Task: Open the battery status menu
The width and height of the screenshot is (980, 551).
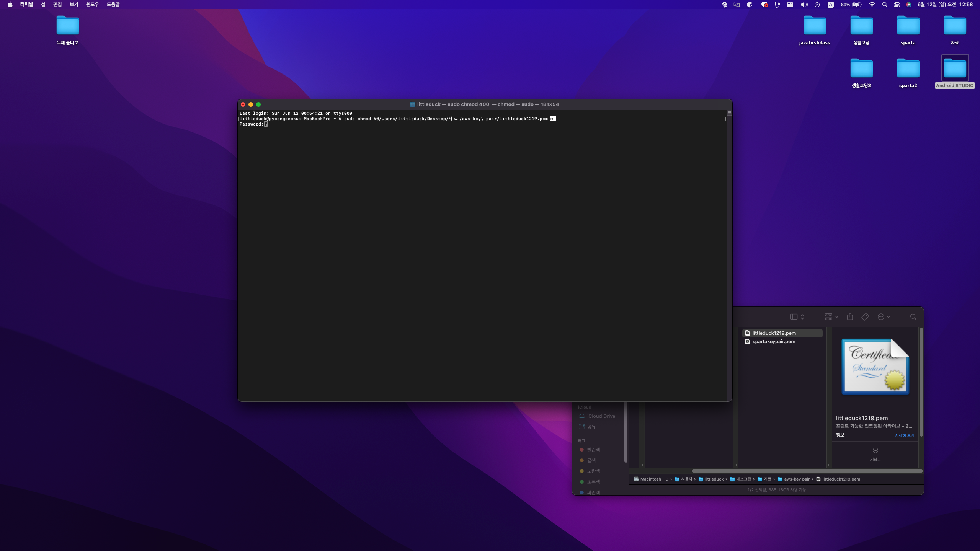Action: coord(851,5)
